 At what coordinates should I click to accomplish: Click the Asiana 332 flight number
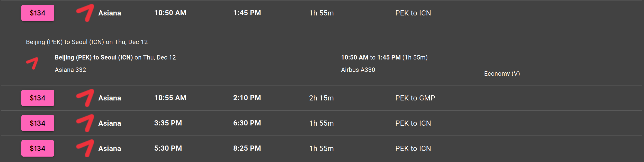(x=70, y=70)
